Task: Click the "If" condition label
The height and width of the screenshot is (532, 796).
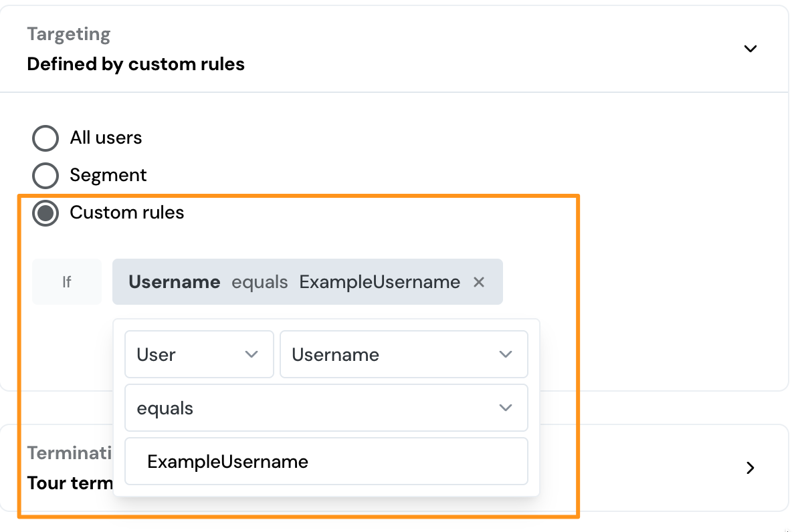Action: coord(67,282)
